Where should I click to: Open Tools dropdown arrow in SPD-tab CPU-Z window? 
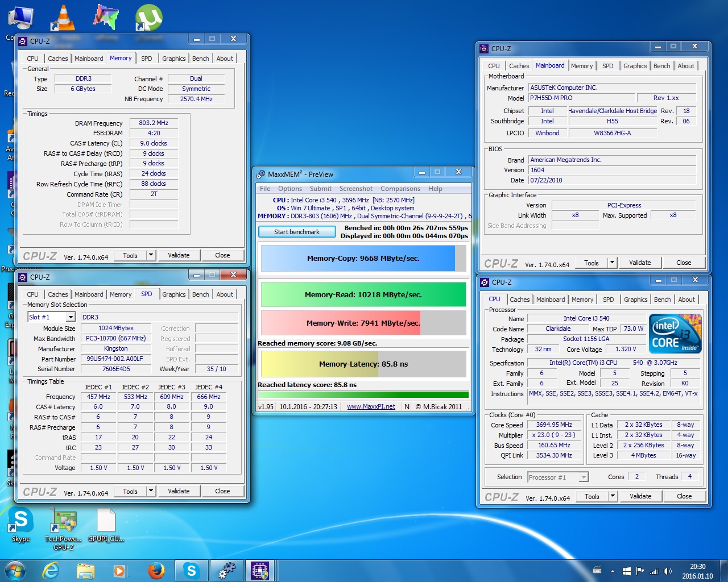(x=151, y=491)
